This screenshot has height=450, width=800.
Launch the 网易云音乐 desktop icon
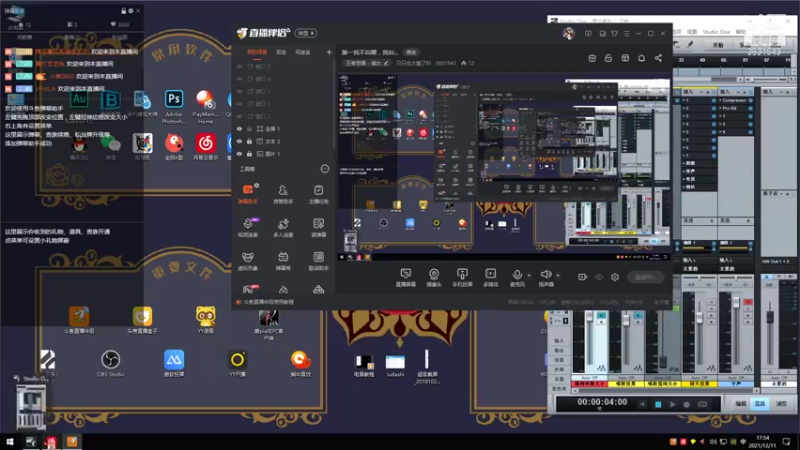205,147
